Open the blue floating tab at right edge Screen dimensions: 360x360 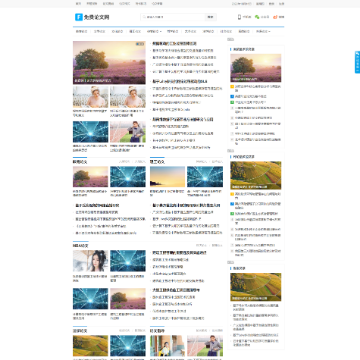click(x=357, y=62)
